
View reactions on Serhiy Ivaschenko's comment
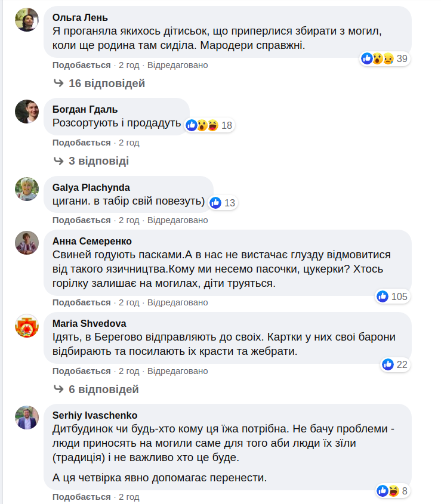point(393,491)
